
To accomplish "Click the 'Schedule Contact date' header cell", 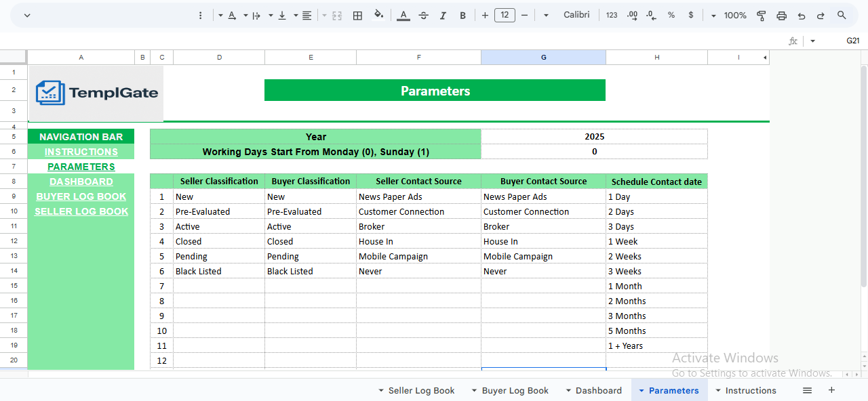I will (656, 182).
